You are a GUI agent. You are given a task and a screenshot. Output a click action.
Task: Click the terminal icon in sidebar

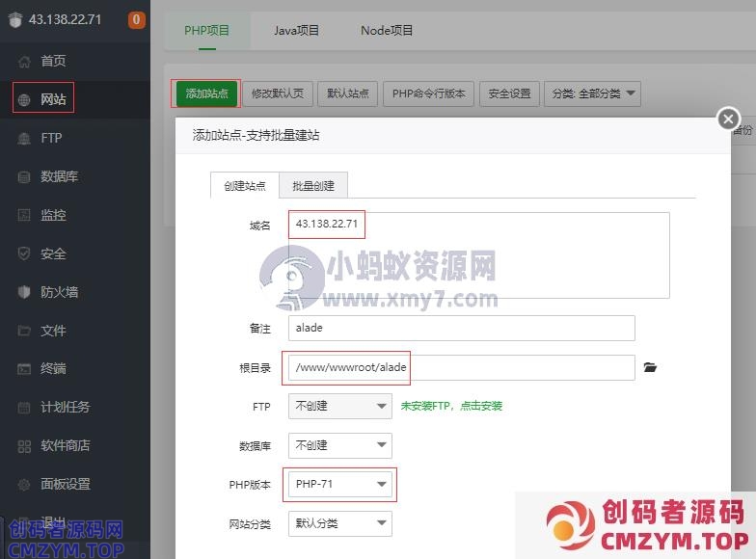[x=24, y=369]
